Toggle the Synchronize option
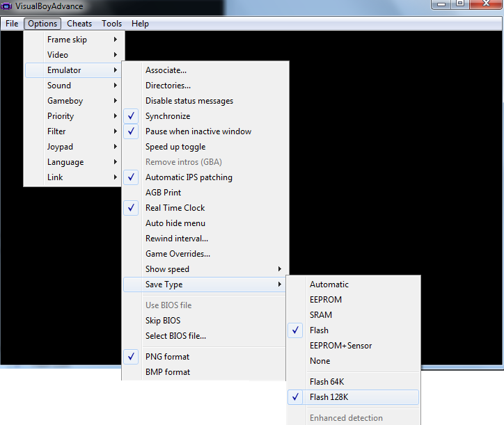 click(x=167, y=116)
